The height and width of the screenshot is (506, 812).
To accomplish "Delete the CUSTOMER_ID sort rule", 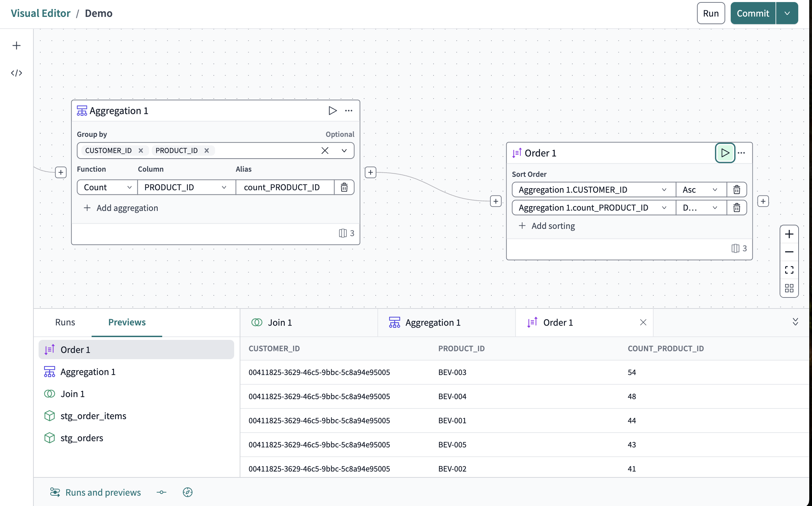I will 737,189.
